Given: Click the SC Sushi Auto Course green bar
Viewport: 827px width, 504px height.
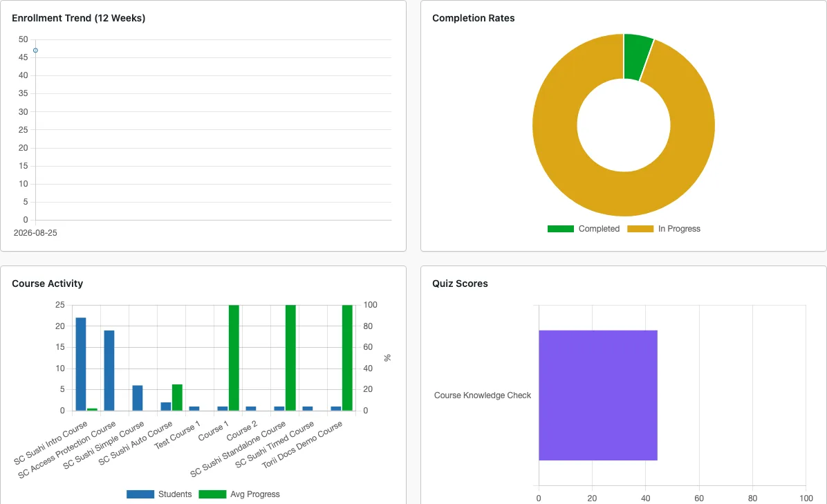Looking at the screenshot, I should coord(177,398).
